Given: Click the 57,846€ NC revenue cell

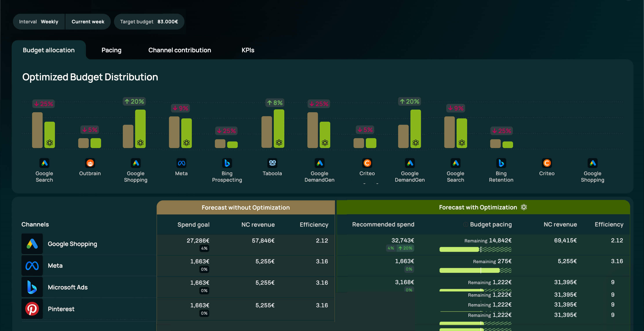Looking at the screenshot, I should pyautogui.click(x=263, y=241).
